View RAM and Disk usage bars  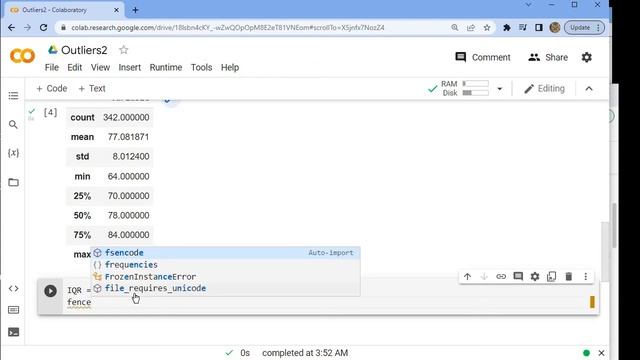tap(465, 89)
